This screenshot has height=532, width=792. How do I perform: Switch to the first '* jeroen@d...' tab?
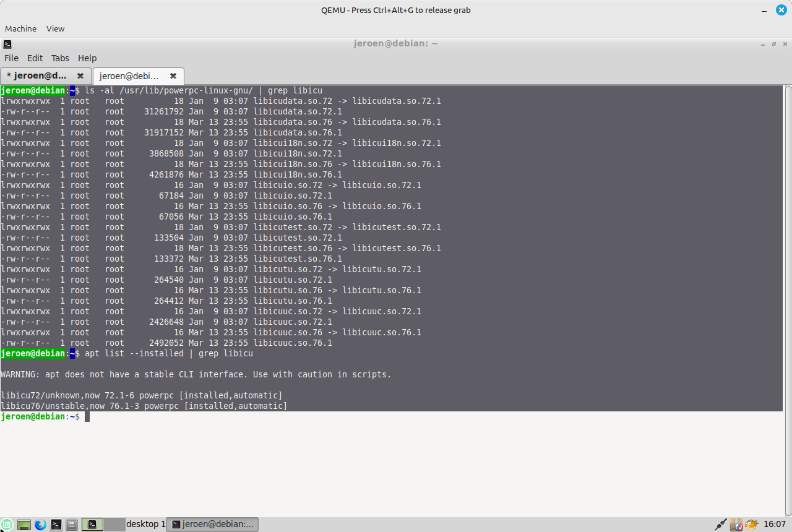(x=37, y=76)
